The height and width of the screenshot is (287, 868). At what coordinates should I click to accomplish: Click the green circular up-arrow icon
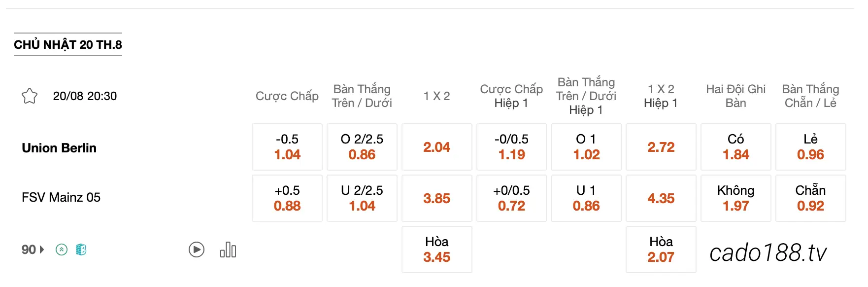pyautogui.click(x=62, y=250)
